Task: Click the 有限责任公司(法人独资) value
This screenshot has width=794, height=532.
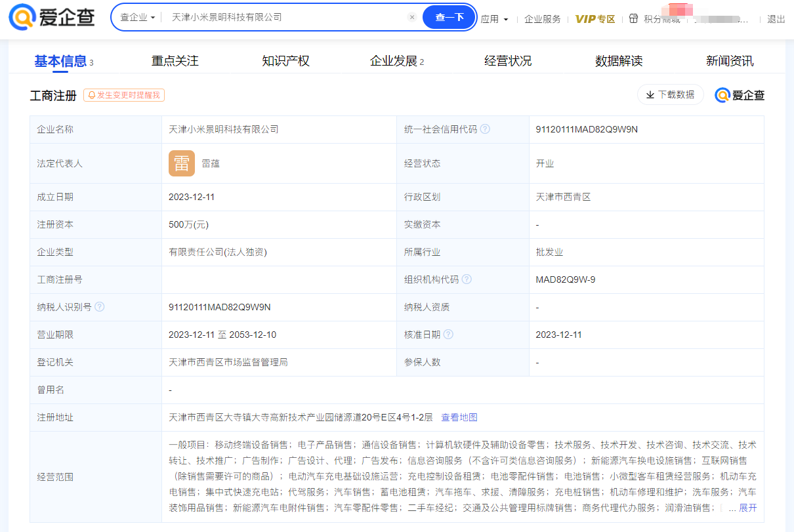Action: [218, 252]
